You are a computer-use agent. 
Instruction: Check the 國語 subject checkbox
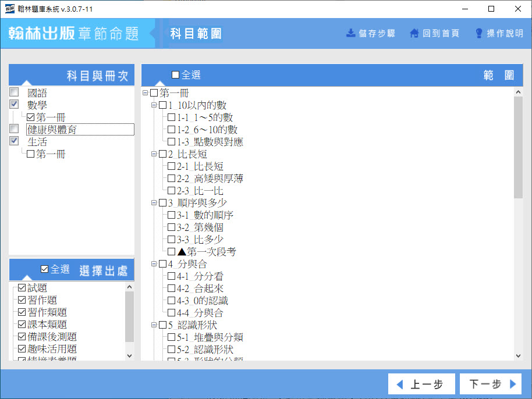pos(15,92)
